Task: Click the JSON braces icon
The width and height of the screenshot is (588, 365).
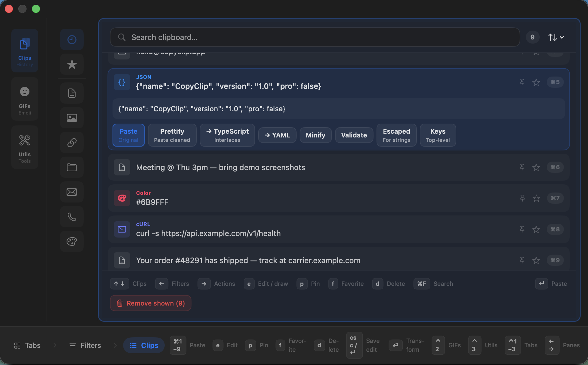Action: [x=122, y=82]
